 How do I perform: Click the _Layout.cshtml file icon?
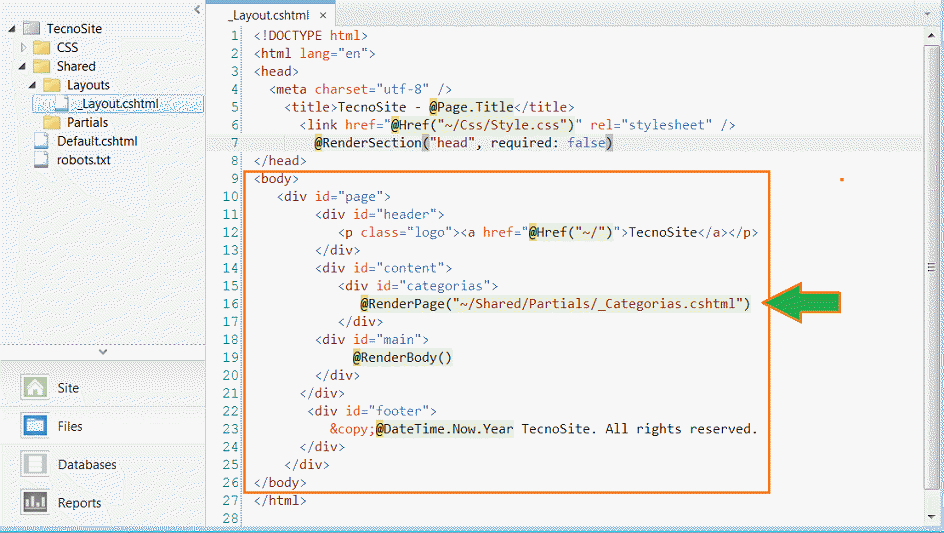[62, 104]
